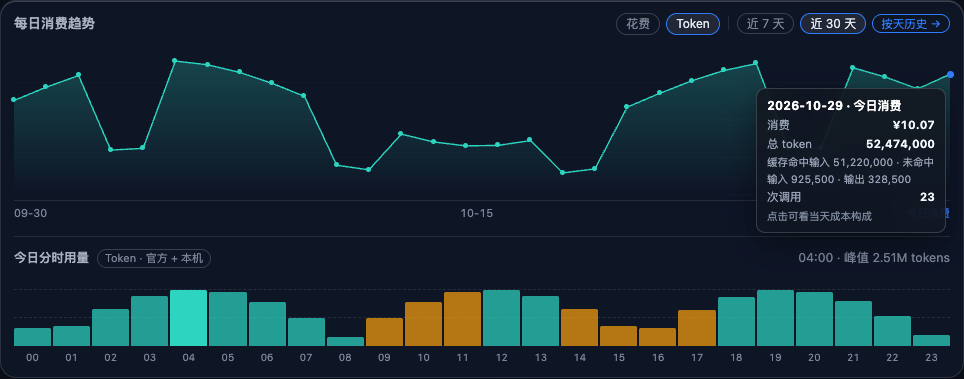Image resolution: width=964 pixels, height=379 pixels.
Task: Select the 近 30 天 range
Action: (833, 24)
